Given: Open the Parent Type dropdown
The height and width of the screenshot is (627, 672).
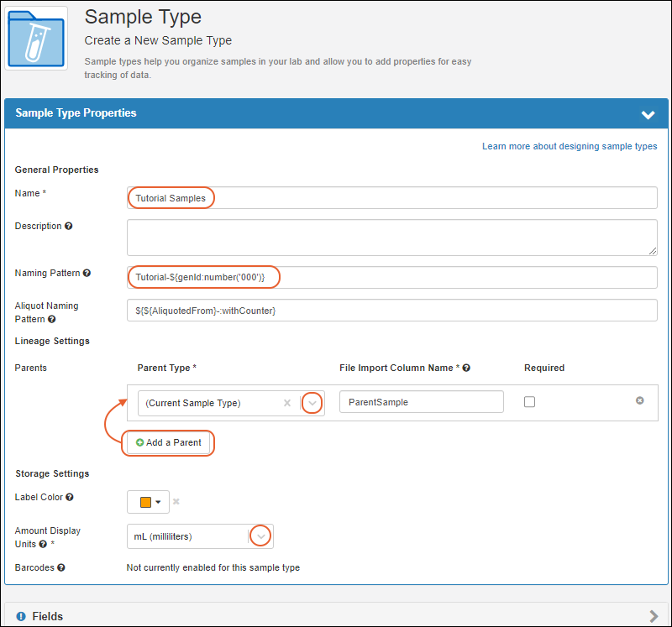Looking at the screenshot, I should pyautogui.click(x=312, y=403).
